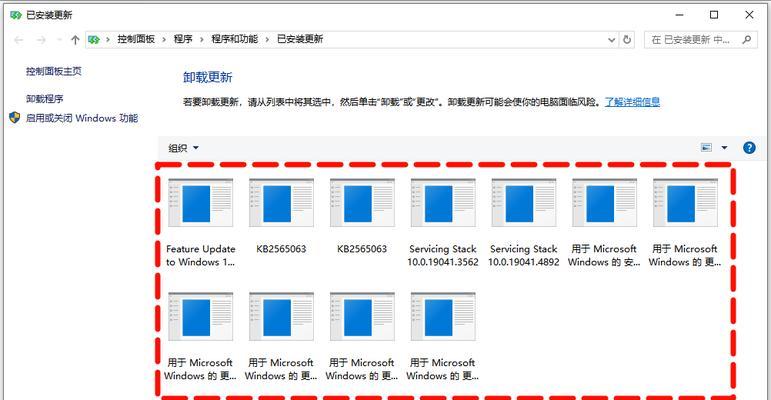Click the shield icon beside 启用或关闭 Windows 功能

point(15,118)
